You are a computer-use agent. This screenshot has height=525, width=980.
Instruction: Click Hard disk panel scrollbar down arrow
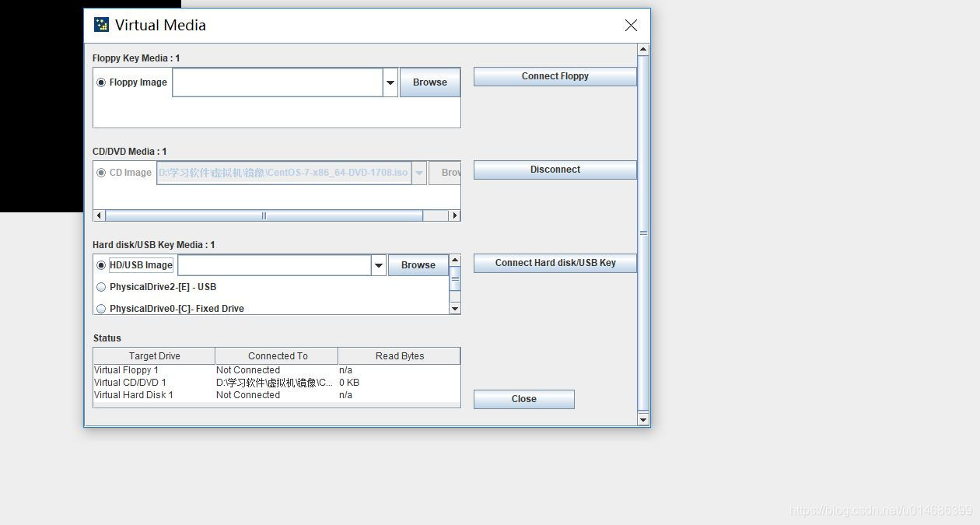455,309
